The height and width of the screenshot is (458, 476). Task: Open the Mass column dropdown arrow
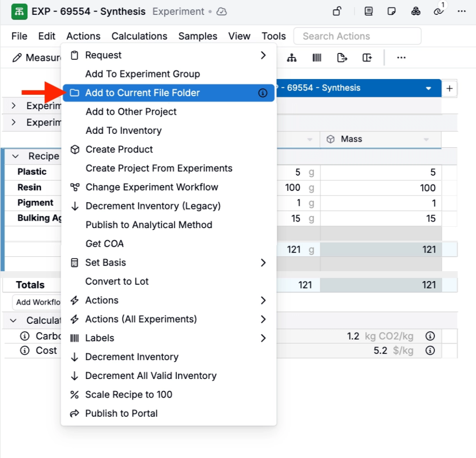pyautogui.click(x=426, y=139)
